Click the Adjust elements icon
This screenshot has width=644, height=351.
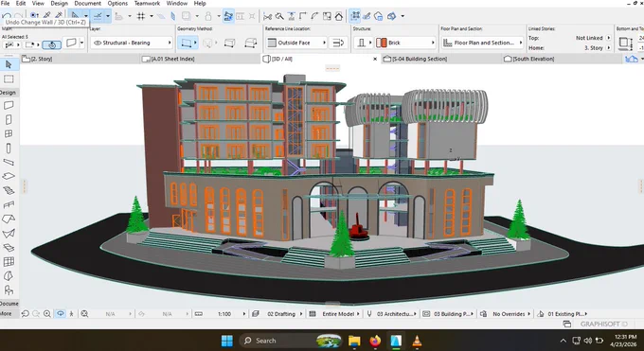click(x=291, y=16)
